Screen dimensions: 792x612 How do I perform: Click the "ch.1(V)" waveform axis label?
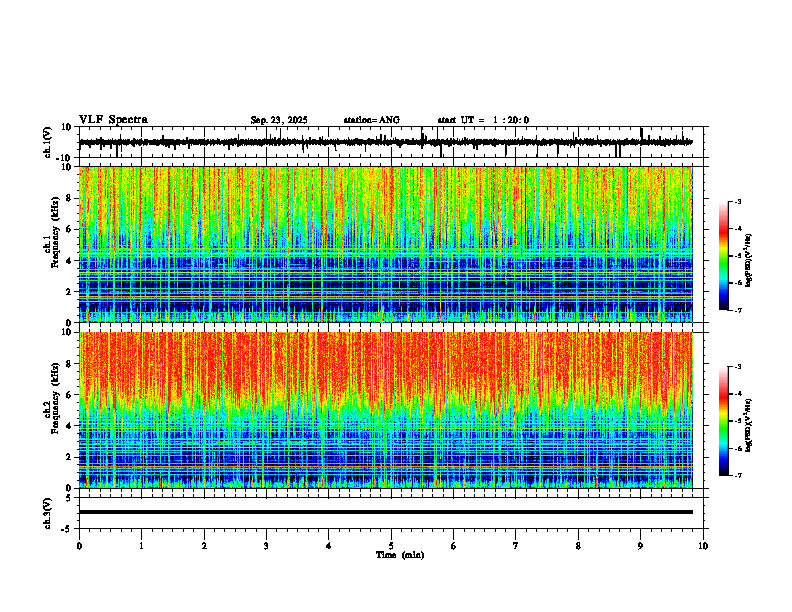pos(48,142)
